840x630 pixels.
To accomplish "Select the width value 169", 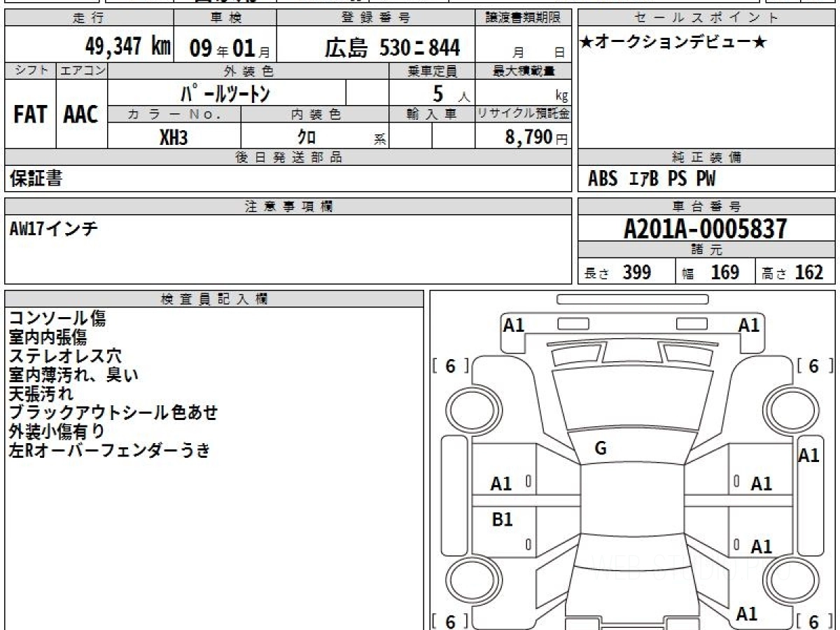I will click(x=725, y=272).
